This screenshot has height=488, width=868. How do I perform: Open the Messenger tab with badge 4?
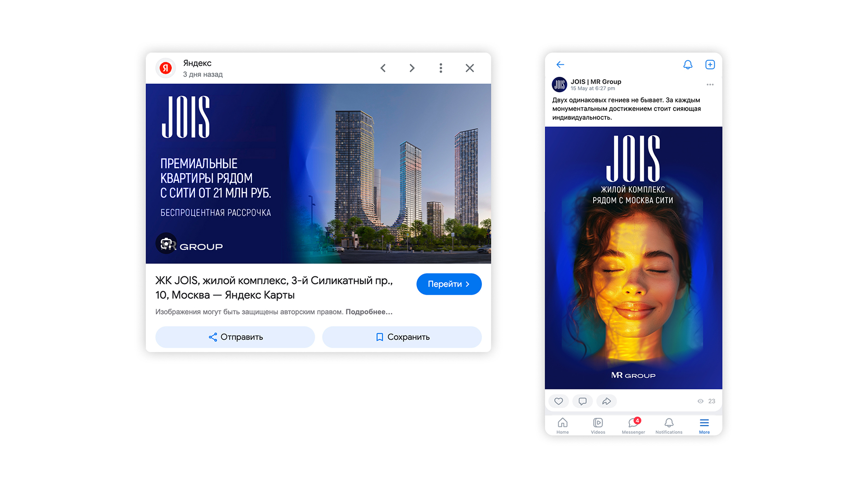633,426
